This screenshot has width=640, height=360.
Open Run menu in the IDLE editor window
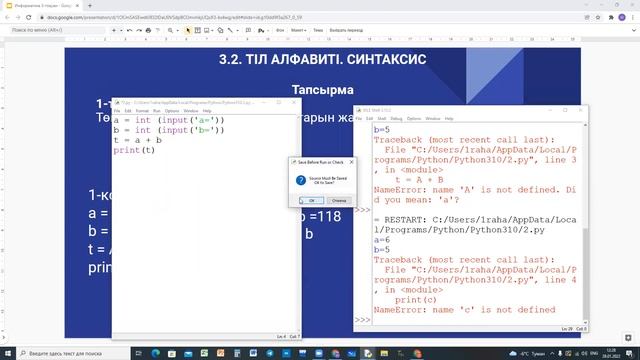tap(157, 111)
